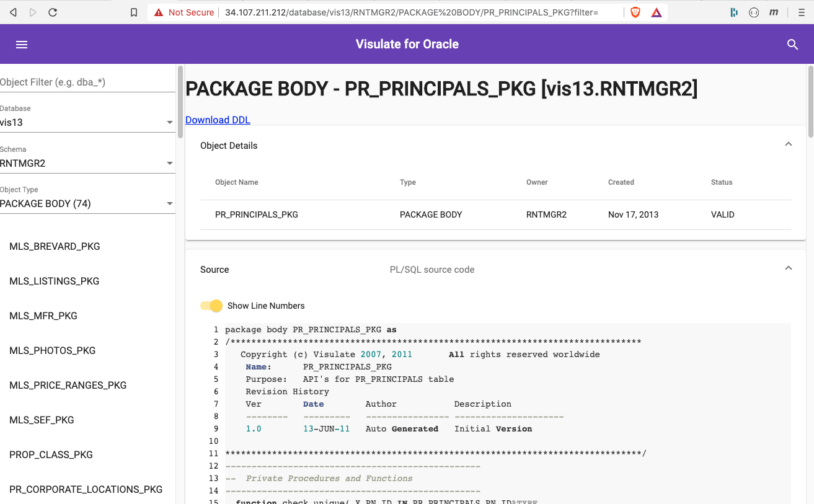Click the PL/SQL source code subtitle
Screen dimensions: 814x504
pos(432,270)
